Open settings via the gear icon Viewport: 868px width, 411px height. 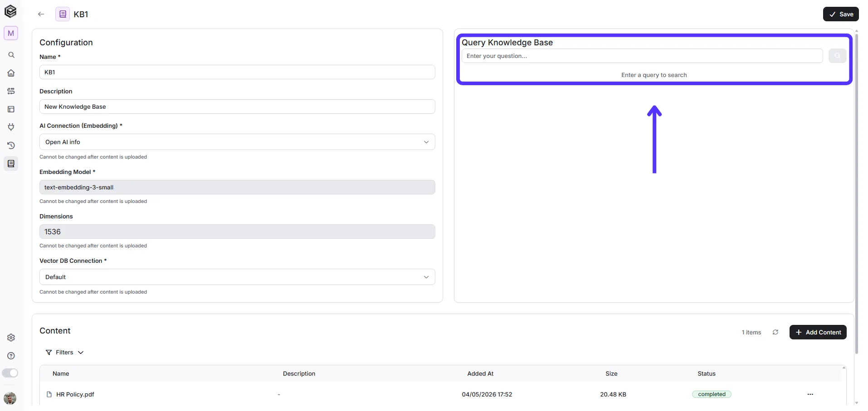click(11, 338)
